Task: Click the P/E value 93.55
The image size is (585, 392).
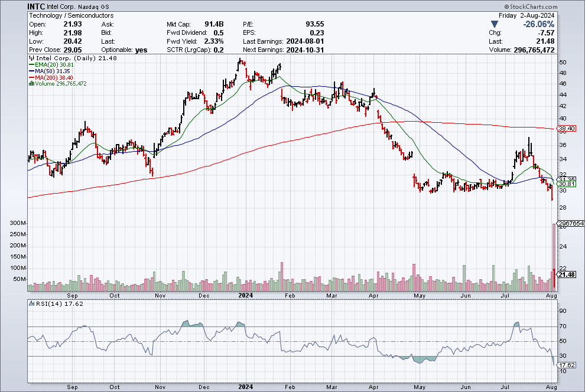Action: (x=315, y=24)
